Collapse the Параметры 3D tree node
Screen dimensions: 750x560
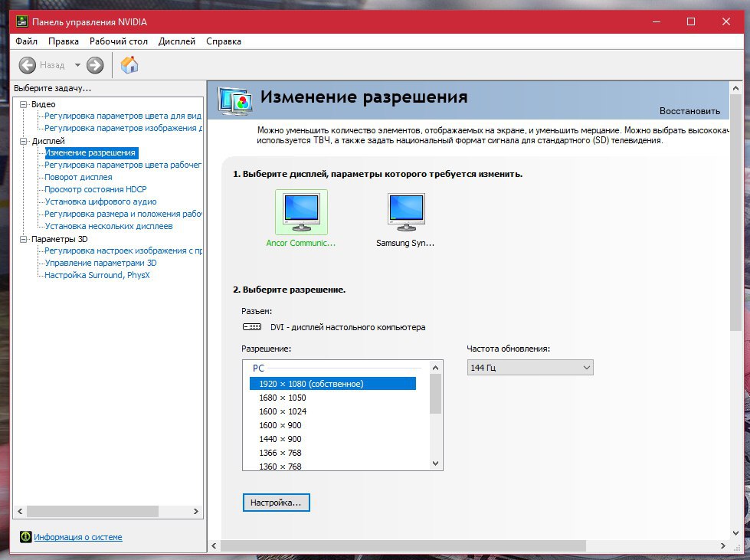pyautogui.click(x=24, y=239)
